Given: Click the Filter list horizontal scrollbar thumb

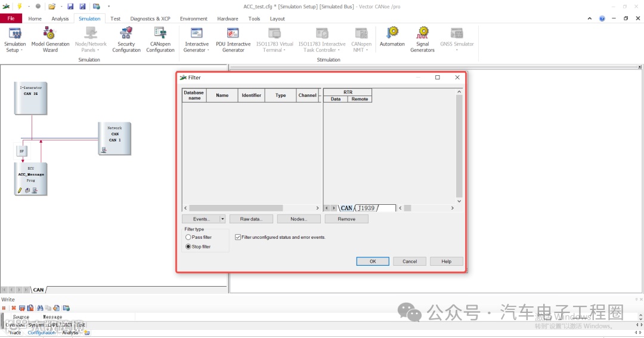Looking at the screenshot, I should (236, 208).
